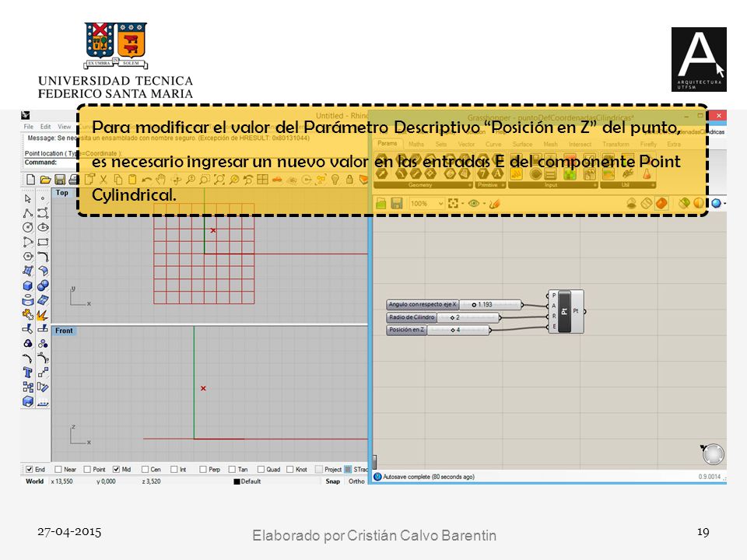
Task: Enable the Quad osnap checkbox
Action: (x=261, y=469)
